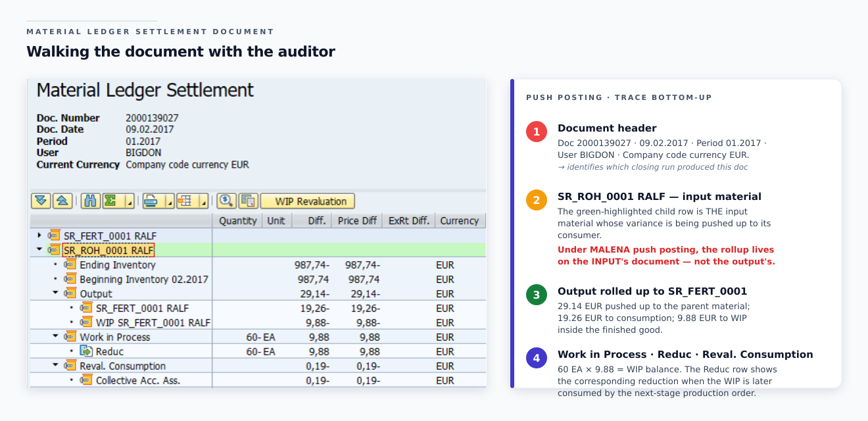The image size is (868, 421).
Task: Click the Doc. Number value 2000139027
Action: 152,118
